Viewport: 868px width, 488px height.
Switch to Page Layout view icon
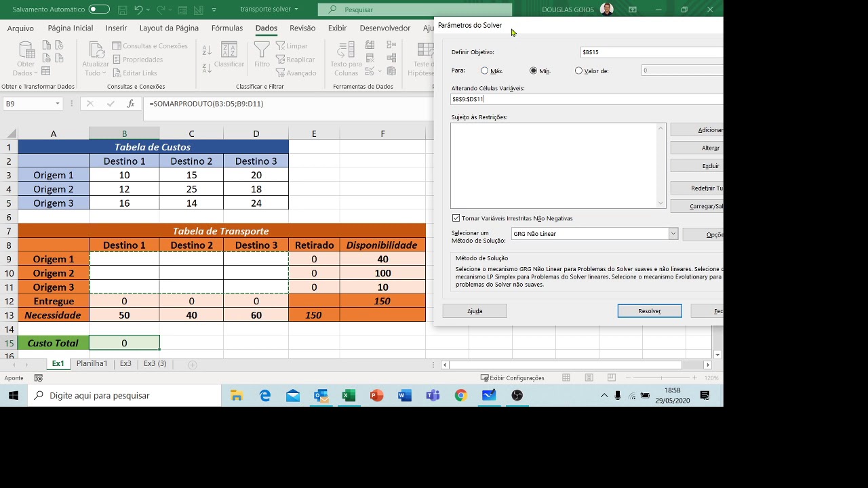point(589,378)
